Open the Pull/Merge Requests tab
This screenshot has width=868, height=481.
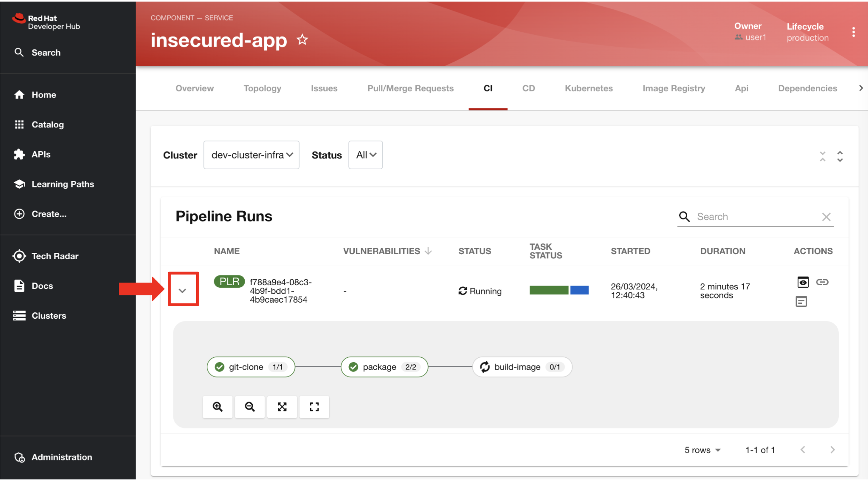(x=410, y=88)
